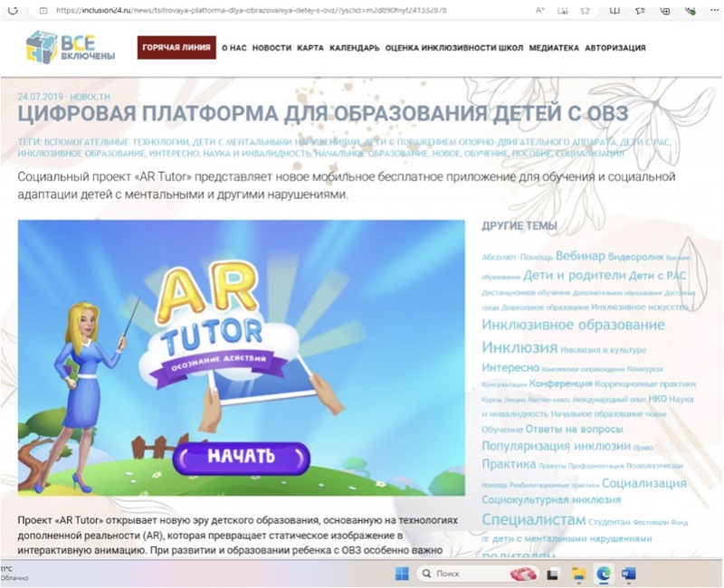Select the 'Студентам' topic tag
The width and height of the screenshot is (724, 588).
pyautogui.click(x=609, y=522)
